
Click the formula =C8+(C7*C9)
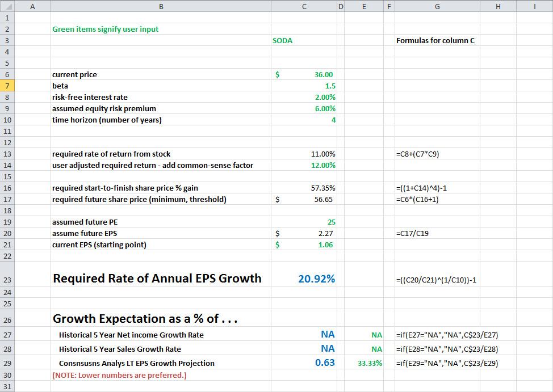(x=417, y=154)
